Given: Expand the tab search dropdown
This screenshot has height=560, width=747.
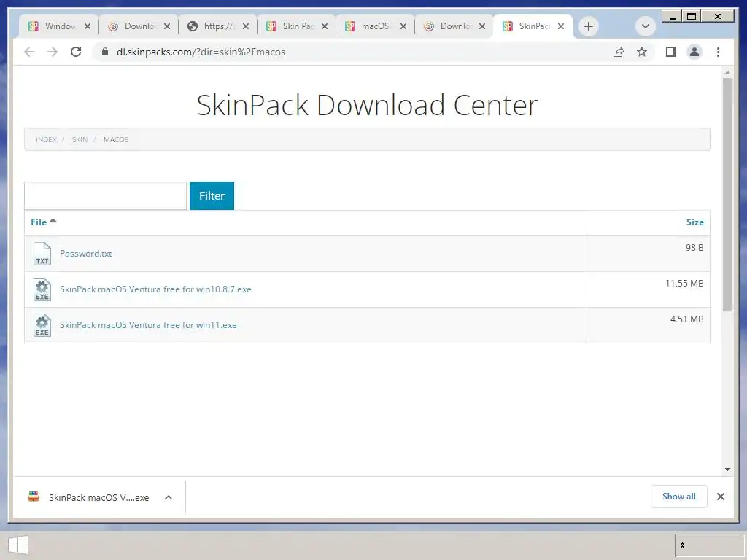Looking at the screenshot, I should pos(645,26).
